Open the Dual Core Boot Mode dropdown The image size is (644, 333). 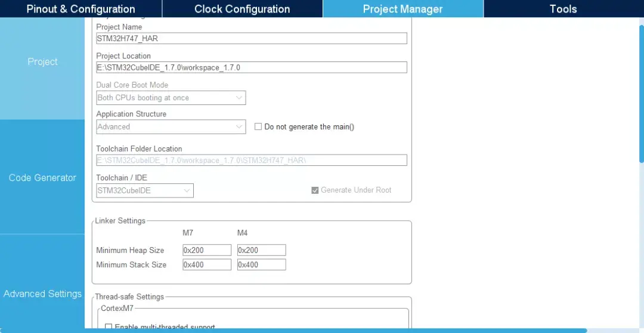171,98
